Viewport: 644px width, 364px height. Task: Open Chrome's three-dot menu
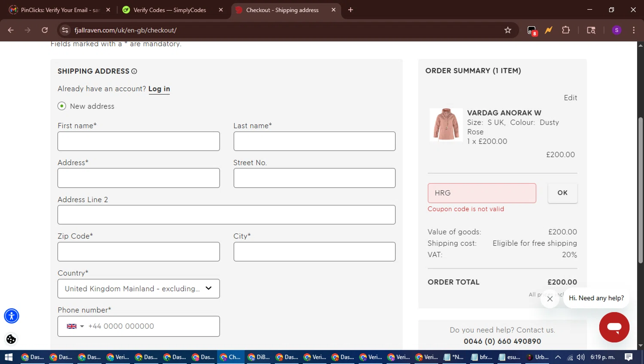[634, 30]
